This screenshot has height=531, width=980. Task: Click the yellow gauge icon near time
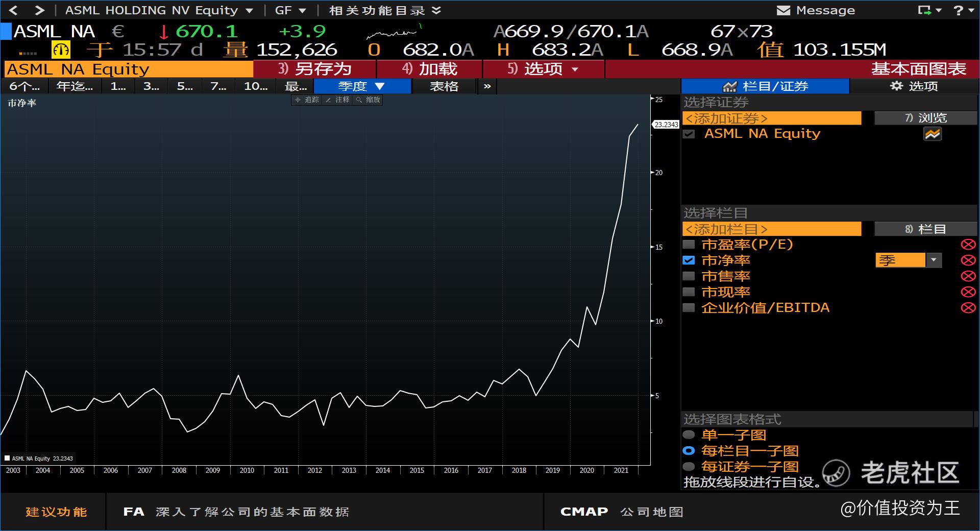coord(61,50)
